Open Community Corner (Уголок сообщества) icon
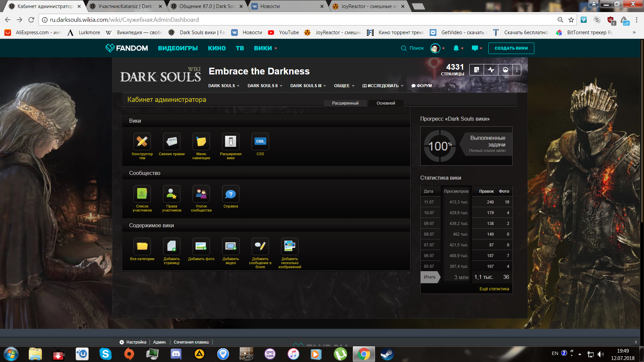Image resolution: width=644 pixels, height=362 pixels. [x=201, y=194]
